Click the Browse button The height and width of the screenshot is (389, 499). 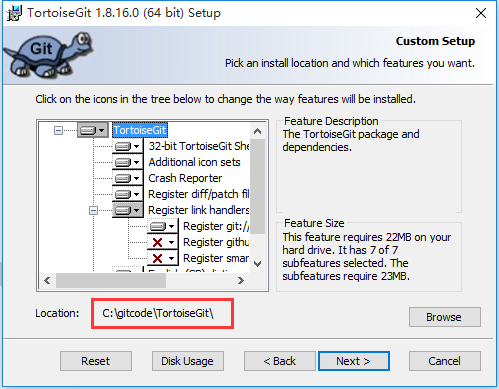(445, 317)
